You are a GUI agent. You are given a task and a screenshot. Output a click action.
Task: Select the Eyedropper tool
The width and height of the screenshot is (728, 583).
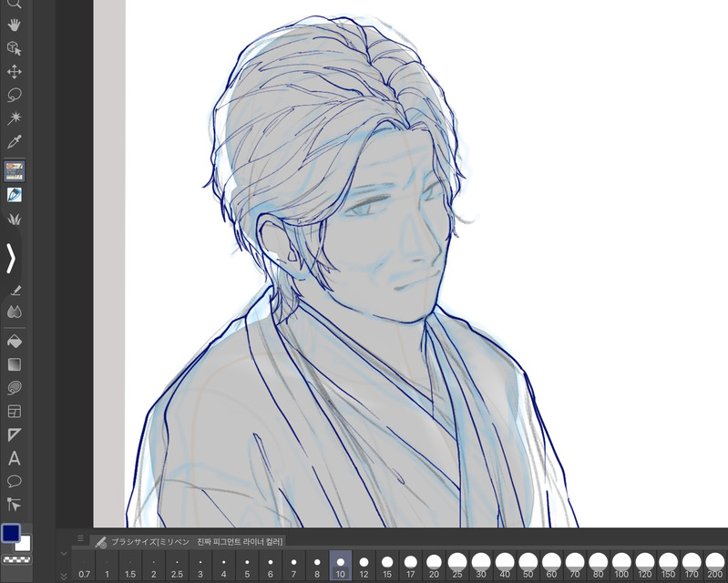pyautogui.click(x=14, y=141)
